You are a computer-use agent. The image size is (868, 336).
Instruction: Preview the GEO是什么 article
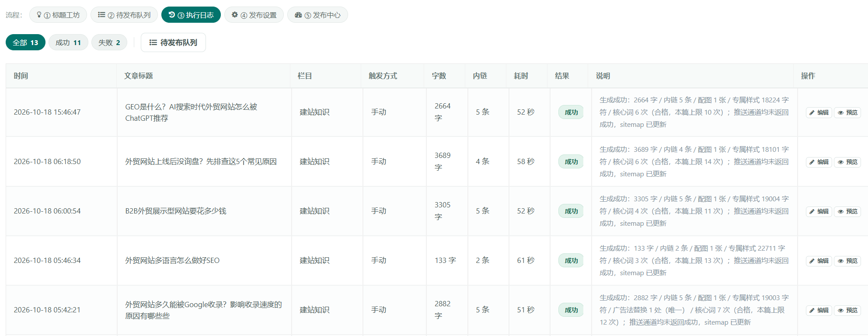847,112
